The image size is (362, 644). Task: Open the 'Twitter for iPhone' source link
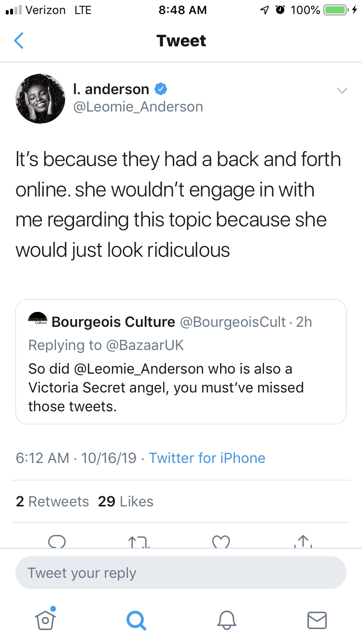(207, 458)
